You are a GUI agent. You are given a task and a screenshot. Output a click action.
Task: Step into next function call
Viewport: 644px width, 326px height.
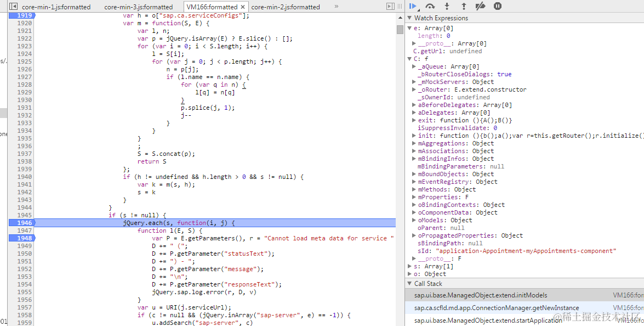[x=447, y=6]
